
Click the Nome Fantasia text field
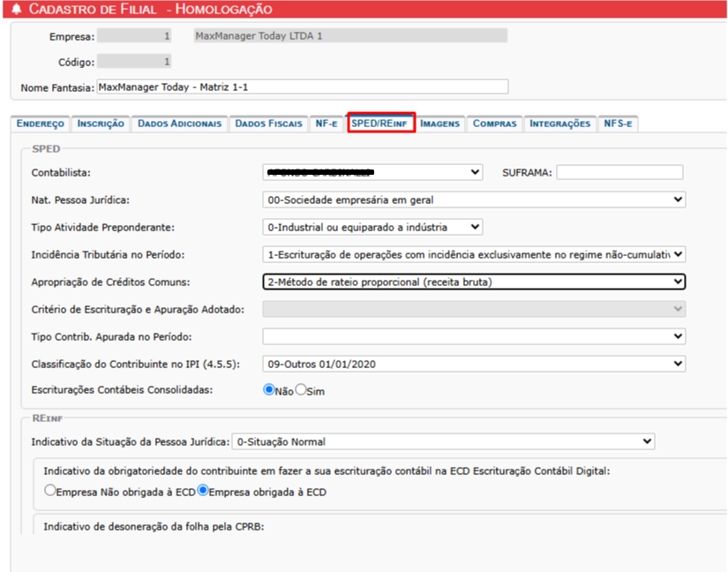(302, 87)
